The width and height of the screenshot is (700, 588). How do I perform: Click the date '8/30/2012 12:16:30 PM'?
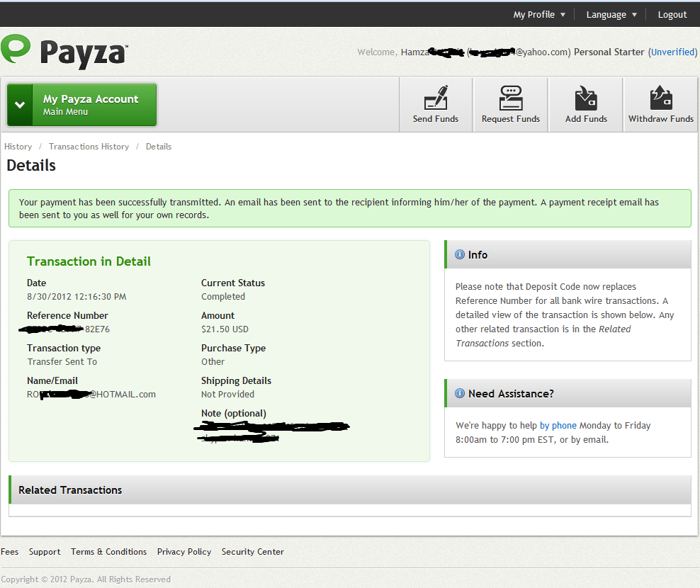[77, 296]
